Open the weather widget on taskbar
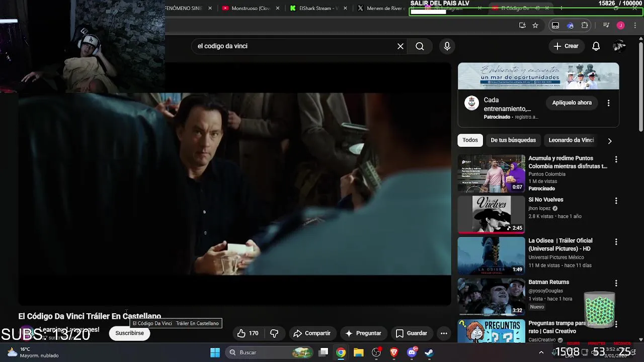 [x=33, y=352]
